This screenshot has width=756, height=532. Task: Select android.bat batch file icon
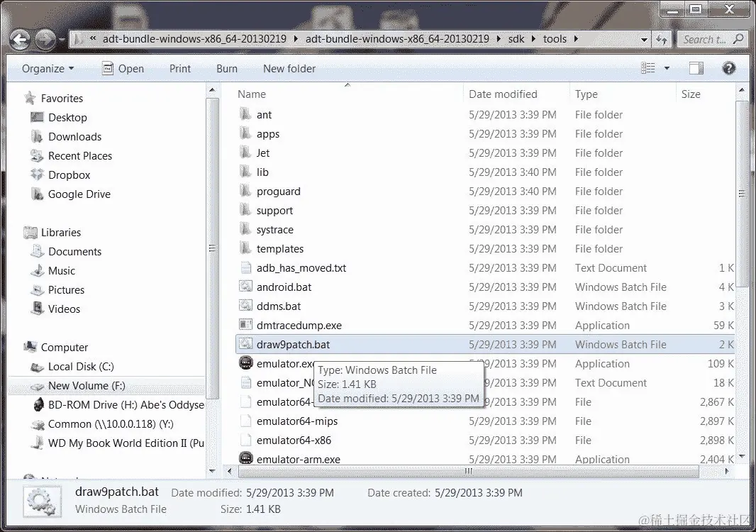click(245, 287)
